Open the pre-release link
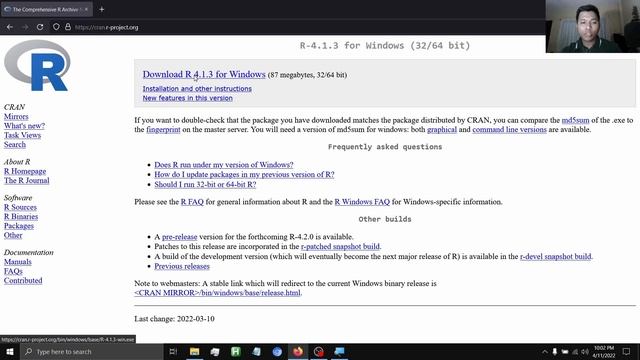 pos(179,237)
